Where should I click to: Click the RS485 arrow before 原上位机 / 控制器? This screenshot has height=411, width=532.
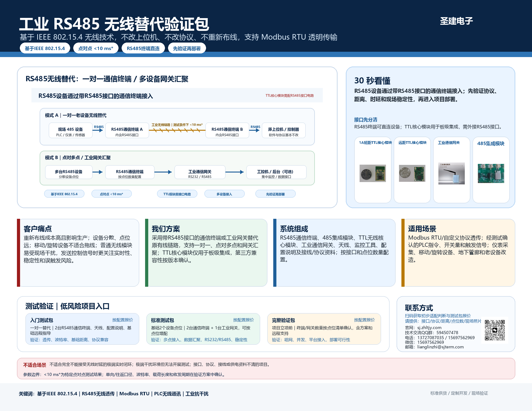pos(254,130)
